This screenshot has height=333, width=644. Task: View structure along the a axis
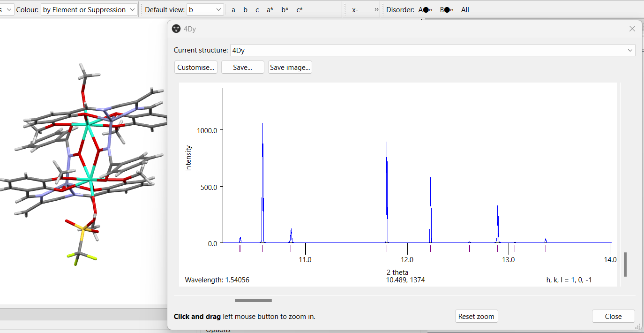pyautogui.click(x=233, y=9)
